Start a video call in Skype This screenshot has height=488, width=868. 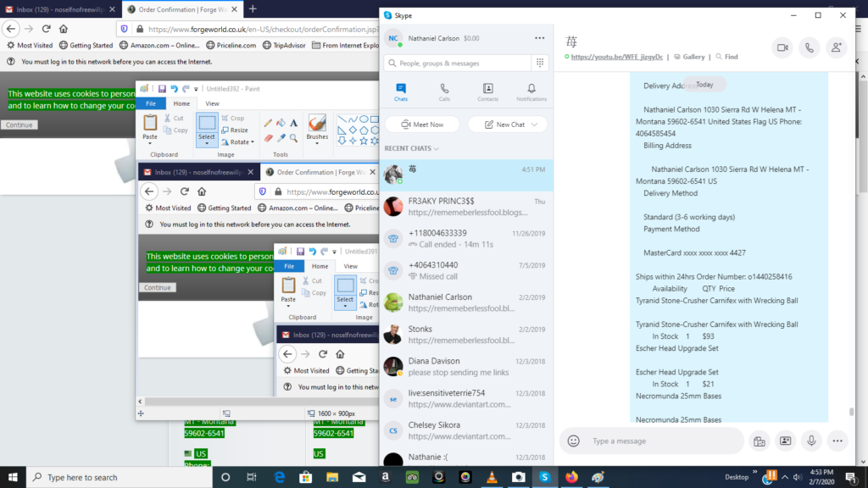pos(782,48)
